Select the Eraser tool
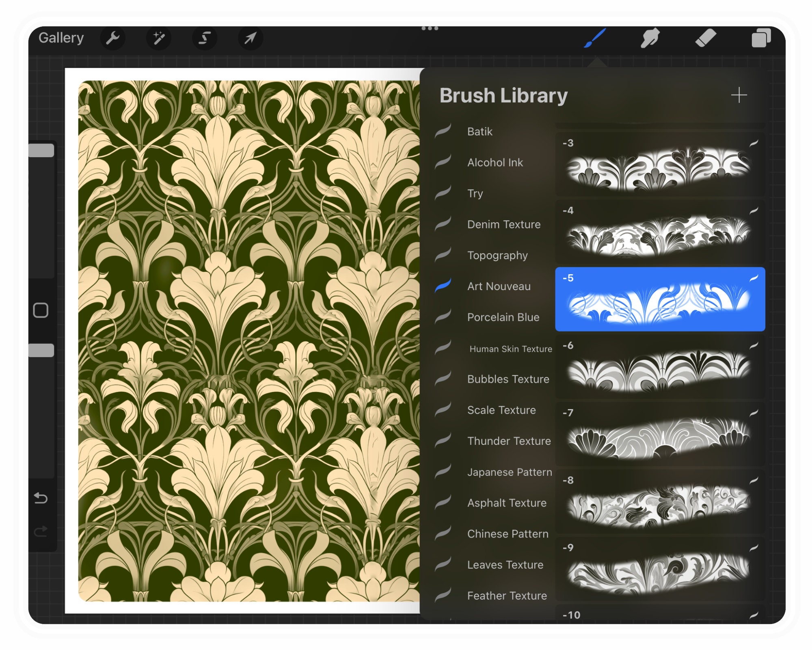812x650 pixels. (706, 38)
